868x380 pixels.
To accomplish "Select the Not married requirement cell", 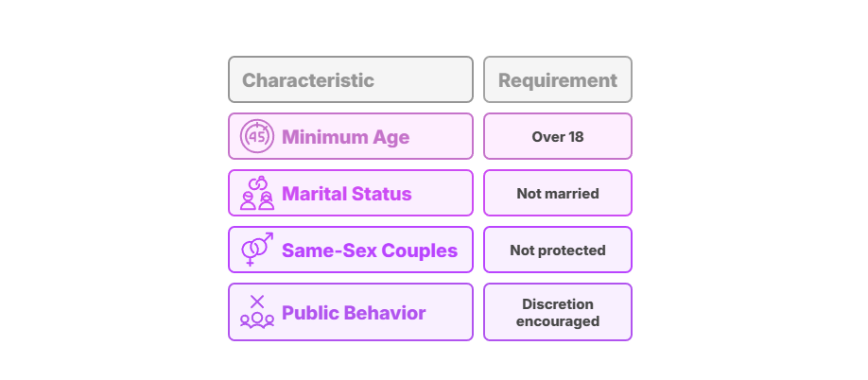I will (558, 193).
